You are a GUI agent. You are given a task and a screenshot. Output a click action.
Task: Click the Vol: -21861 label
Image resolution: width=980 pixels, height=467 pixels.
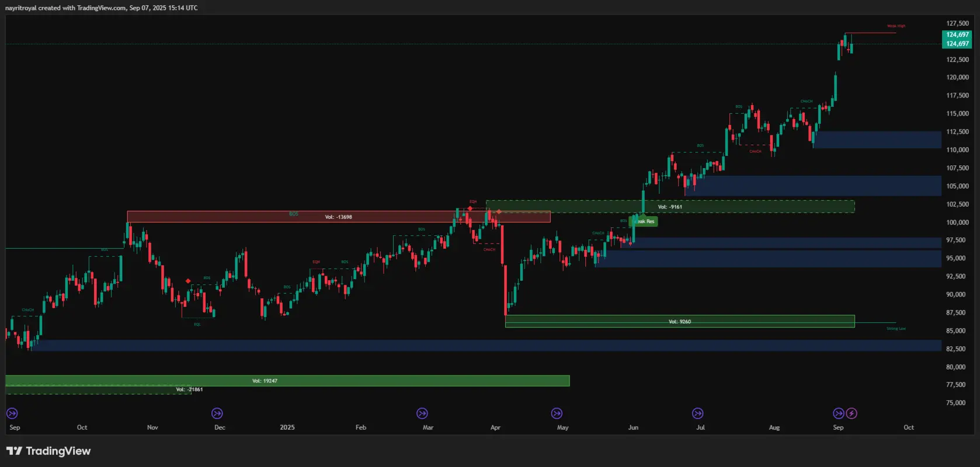point(190,389)
